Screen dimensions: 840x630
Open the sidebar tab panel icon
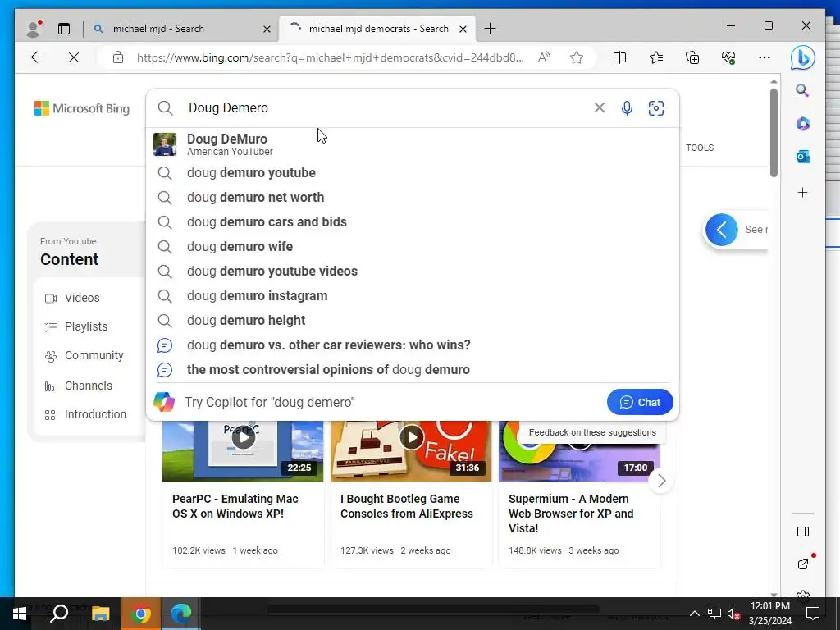point(802,532)
